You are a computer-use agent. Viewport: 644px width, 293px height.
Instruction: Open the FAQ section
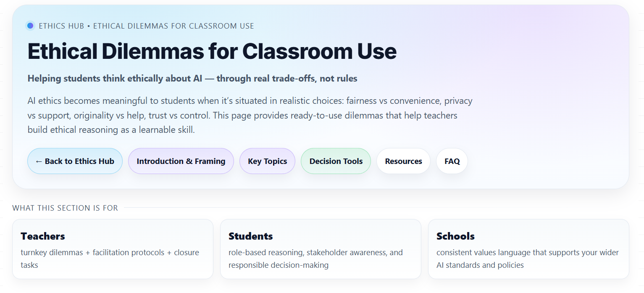[452, 161]
